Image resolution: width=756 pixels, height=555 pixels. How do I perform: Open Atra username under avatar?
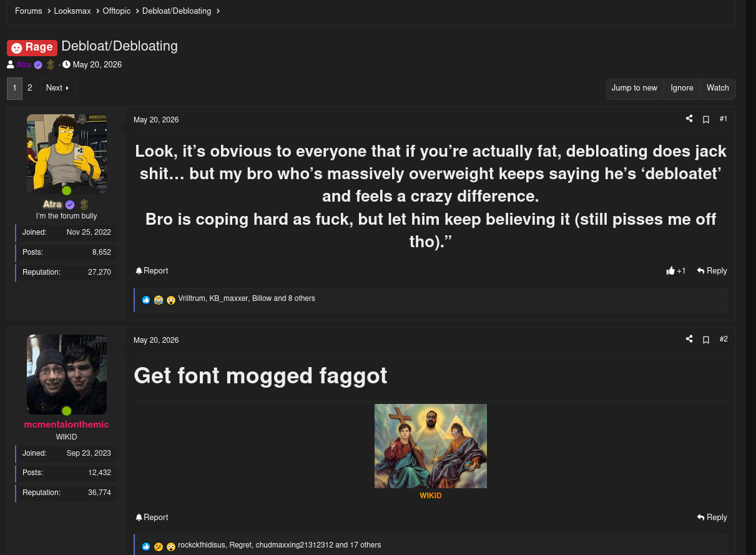coord(52,205)
